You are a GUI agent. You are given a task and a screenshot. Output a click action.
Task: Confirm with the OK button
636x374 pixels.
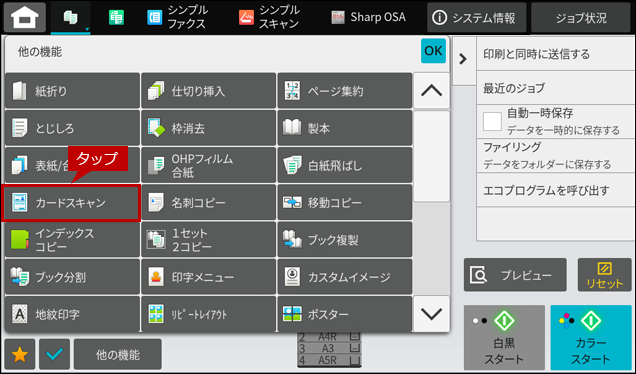point(433,51)
